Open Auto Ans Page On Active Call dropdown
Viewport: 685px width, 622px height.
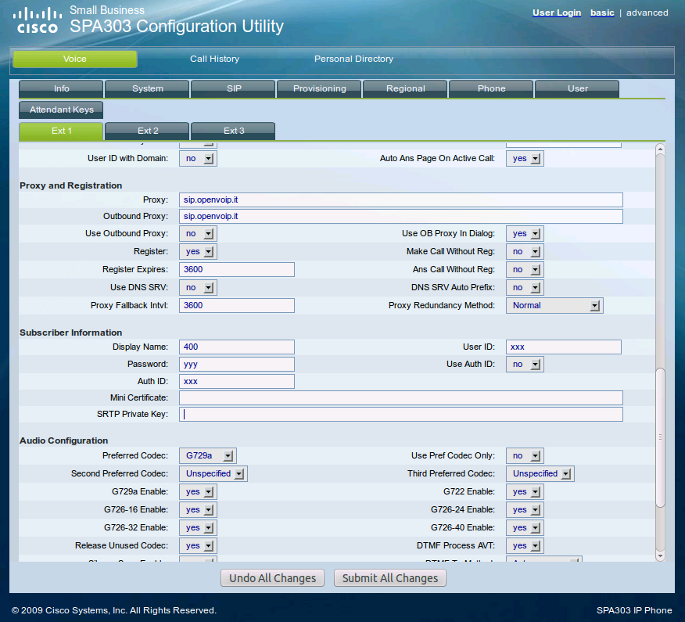tap(525, 159)
